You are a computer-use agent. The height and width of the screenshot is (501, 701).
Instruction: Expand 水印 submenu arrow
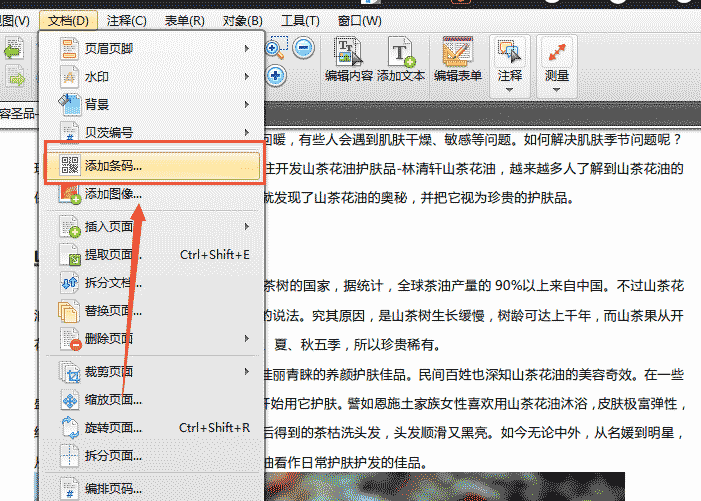click(247, 76)
